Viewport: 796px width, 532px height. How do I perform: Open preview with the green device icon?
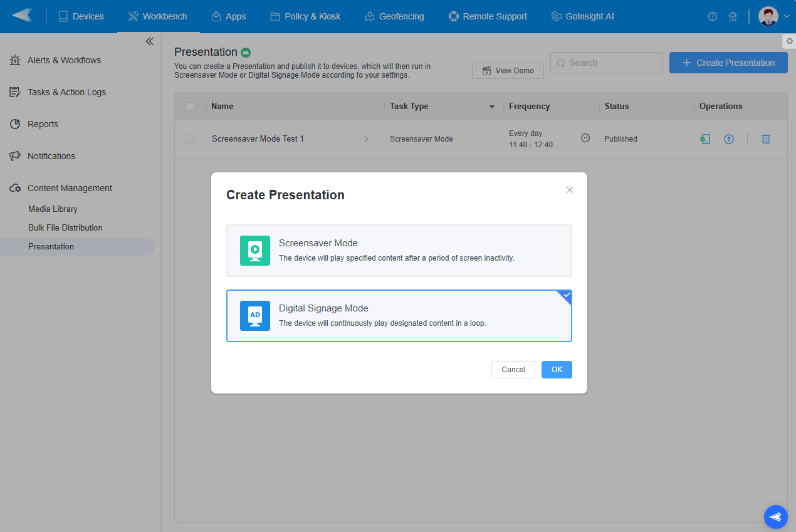pos(705,138)
